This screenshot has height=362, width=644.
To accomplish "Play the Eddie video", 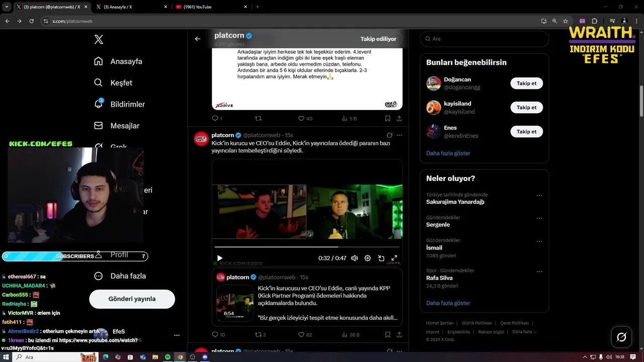I will click(x=220, y=258).
